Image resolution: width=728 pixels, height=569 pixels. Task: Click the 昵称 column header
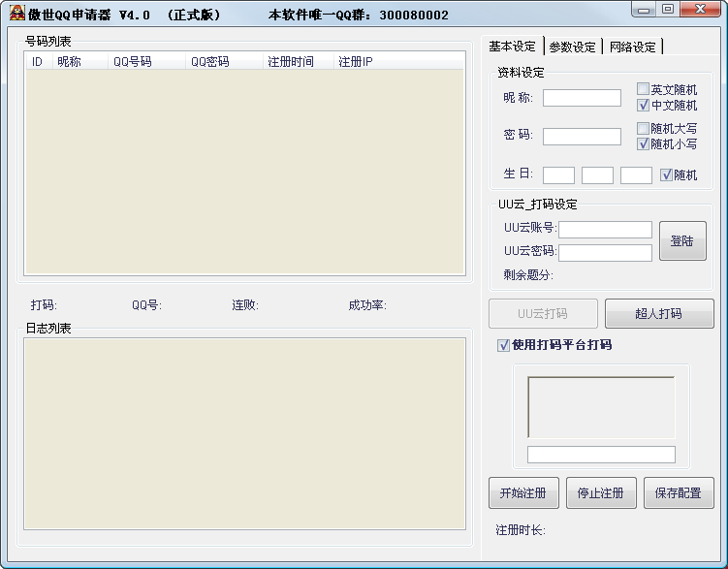point(79,61)
